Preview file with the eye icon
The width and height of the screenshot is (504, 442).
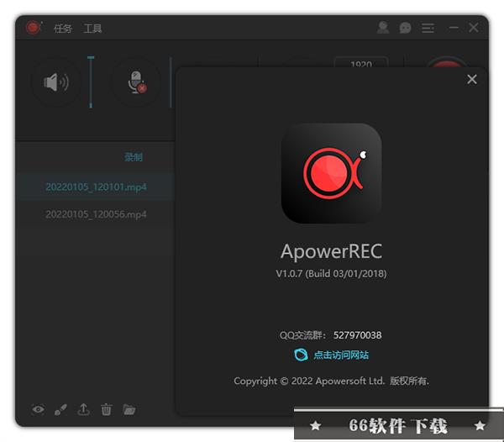click(x=39, y=409)
